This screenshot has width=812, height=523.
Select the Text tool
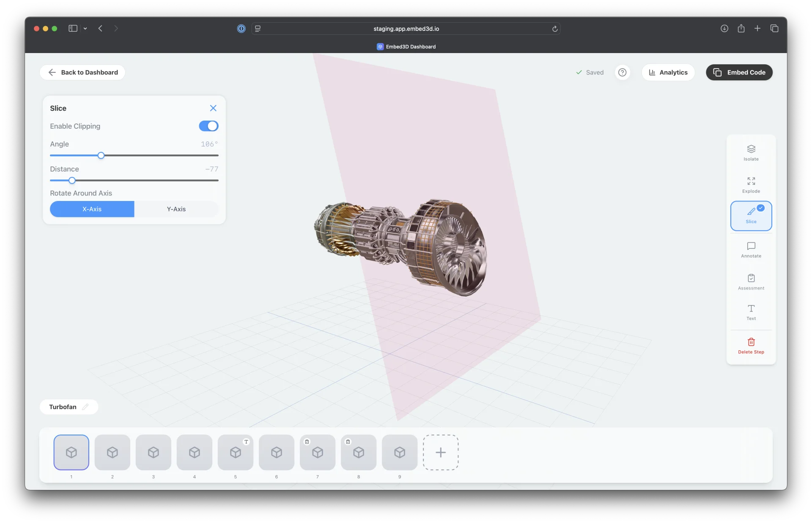tap(751, 312)
